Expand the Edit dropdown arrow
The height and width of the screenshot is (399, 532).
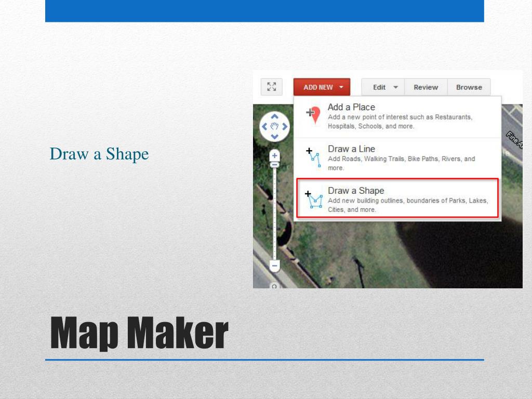click(395, 87)
